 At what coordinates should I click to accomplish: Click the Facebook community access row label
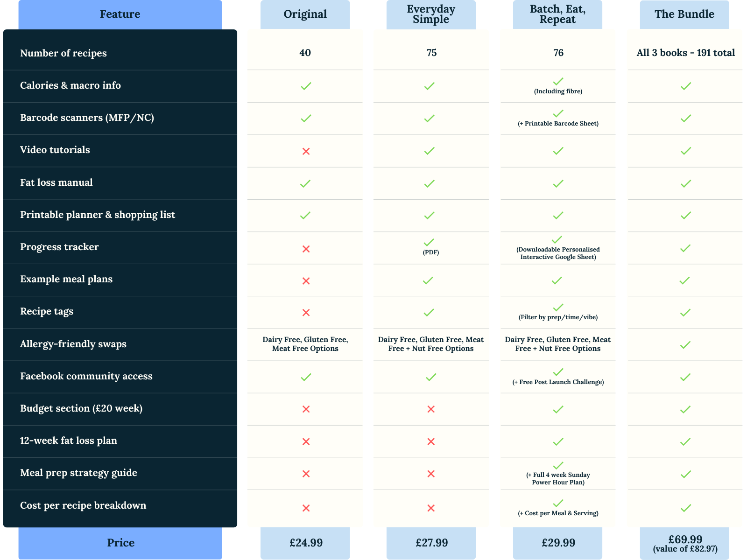pos(86,377)
